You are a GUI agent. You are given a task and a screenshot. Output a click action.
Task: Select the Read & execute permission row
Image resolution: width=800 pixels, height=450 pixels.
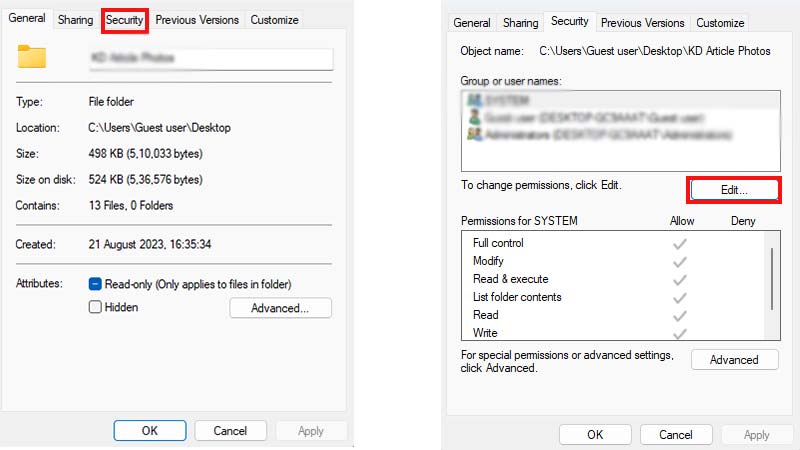click(612, 279)
